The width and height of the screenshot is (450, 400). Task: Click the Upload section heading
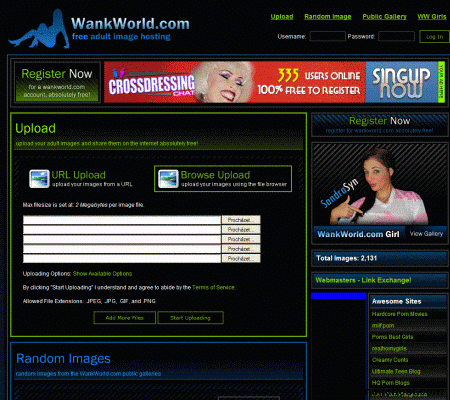click(35, 128)
